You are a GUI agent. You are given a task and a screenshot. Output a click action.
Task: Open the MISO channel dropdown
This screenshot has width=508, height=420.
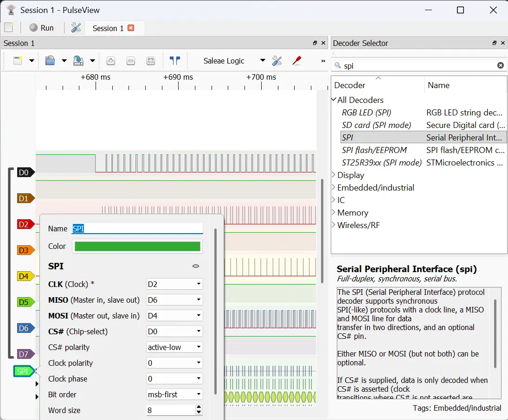(174, 300)
